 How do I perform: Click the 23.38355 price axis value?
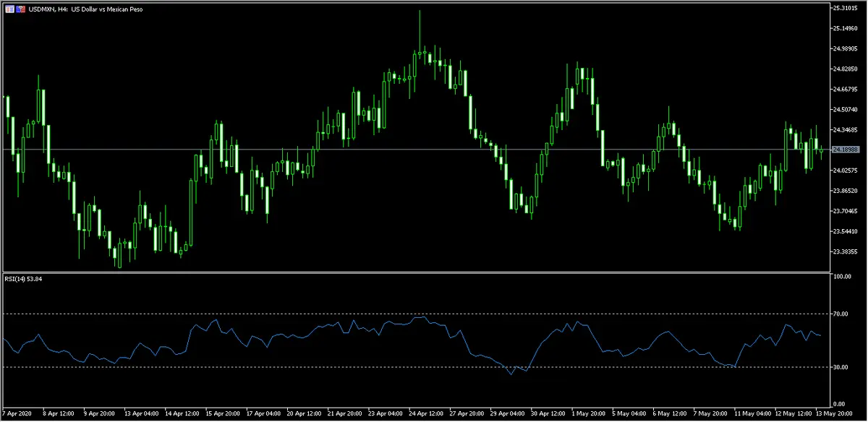(x=845, y=251)
